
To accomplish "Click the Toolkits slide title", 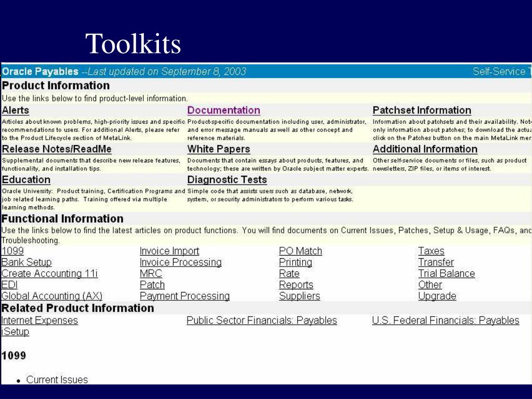I will [x=133, y=44].
